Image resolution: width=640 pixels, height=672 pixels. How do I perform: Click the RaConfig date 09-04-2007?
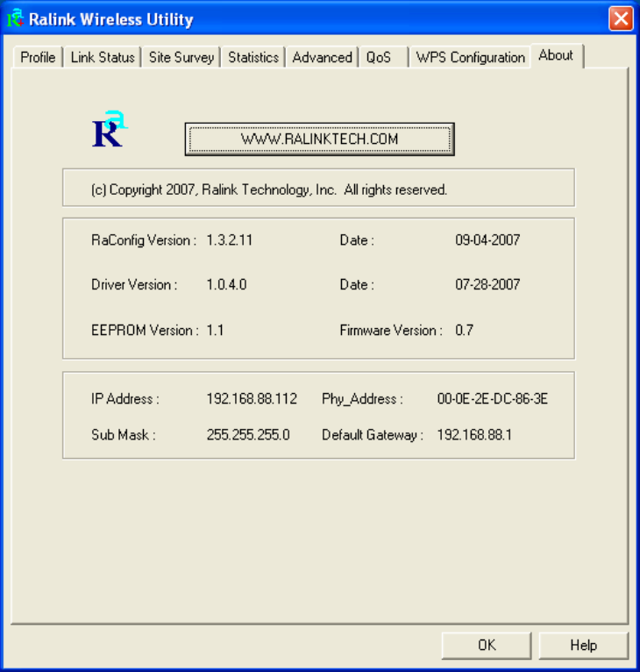coord(487,240)
